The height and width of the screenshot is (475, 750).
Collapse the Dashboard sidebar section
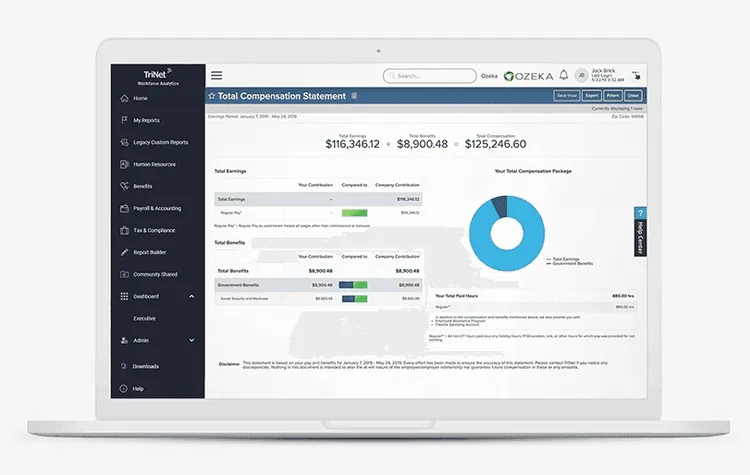(x=191, y=296)
